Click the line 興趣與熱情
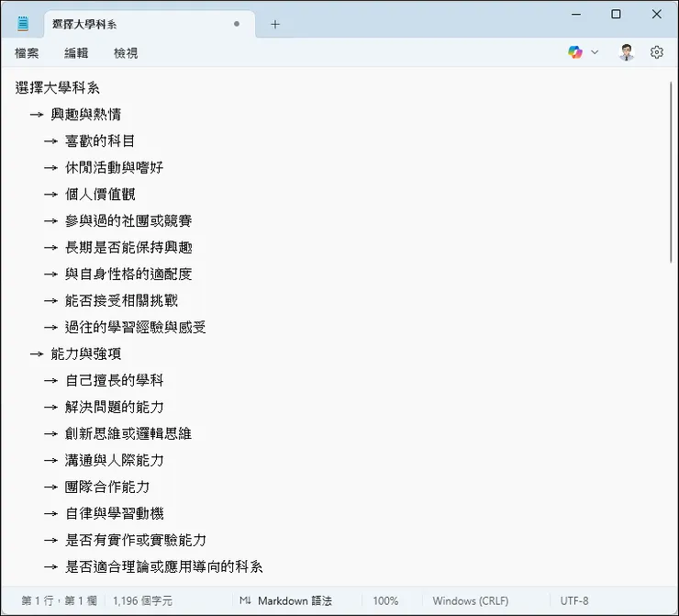This screenshot has width=679, height=616. coord(85,115)
